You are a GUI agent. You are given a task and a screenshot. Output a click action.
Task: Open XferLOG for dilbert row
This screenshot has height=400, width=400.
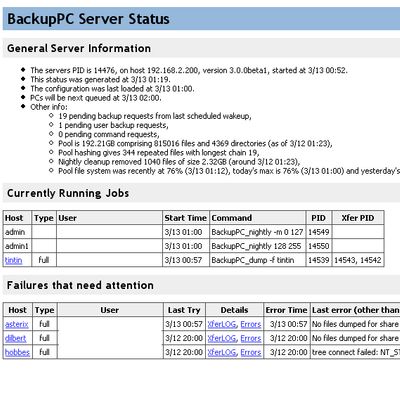click(x=222, y=338)
